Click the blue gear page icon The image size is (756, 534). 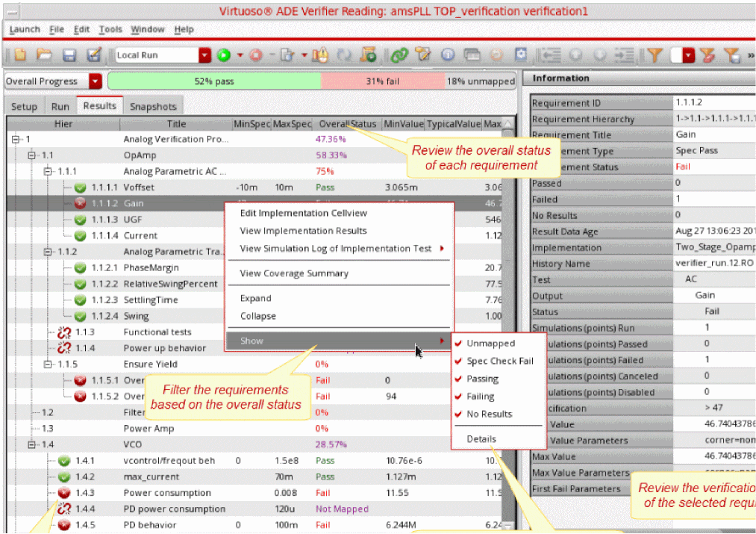(x=521, y=55)
